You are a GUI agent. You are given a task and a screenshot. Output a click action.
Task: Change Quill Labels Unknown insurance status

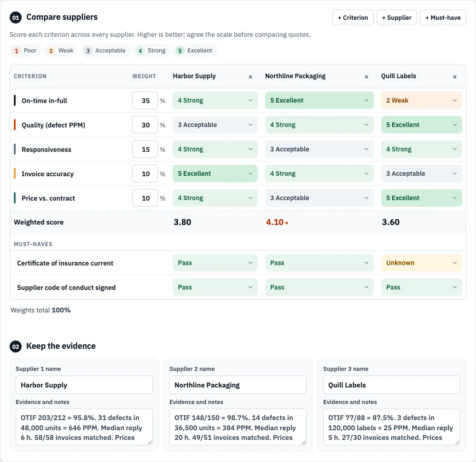click(x=421, y=263)
